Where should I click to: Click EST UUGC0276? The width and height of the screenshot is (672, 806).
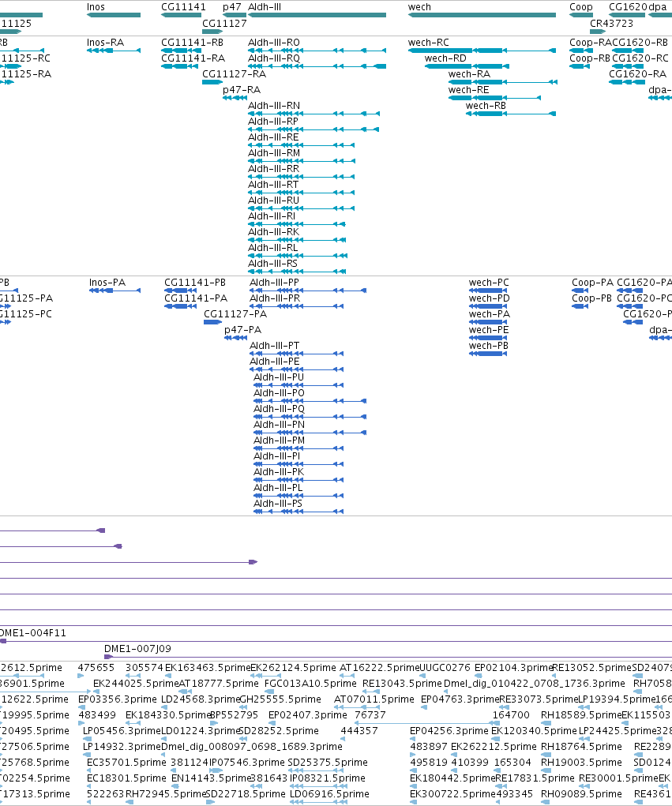(445, 668)
